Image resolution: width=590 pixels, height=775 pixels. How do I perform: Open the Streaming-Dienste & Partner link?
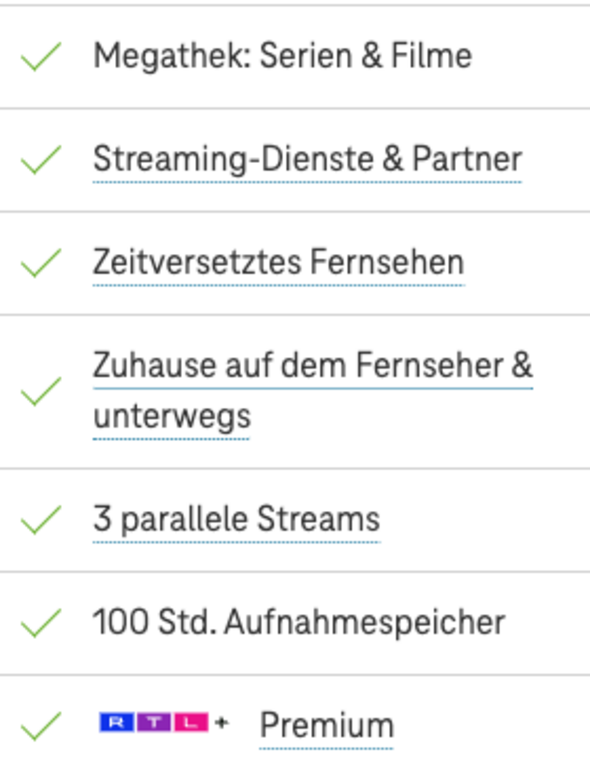[x=307, y=160]
